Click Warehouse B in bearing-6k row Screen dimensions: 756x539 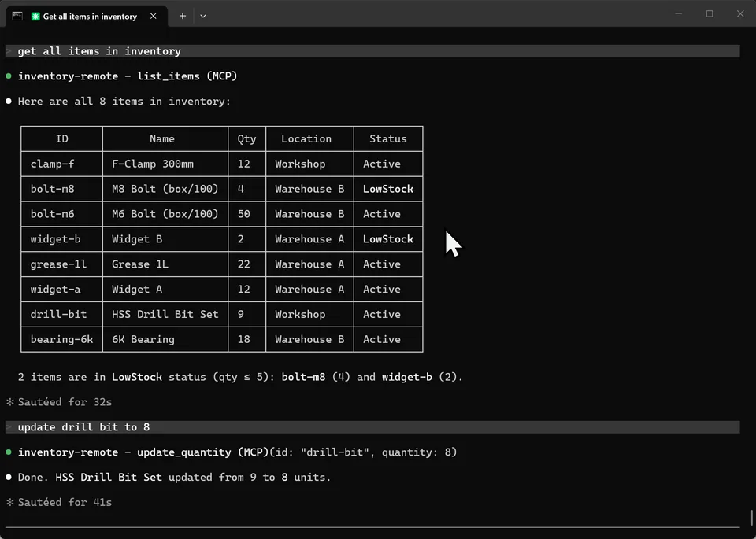tap(309, 339)
